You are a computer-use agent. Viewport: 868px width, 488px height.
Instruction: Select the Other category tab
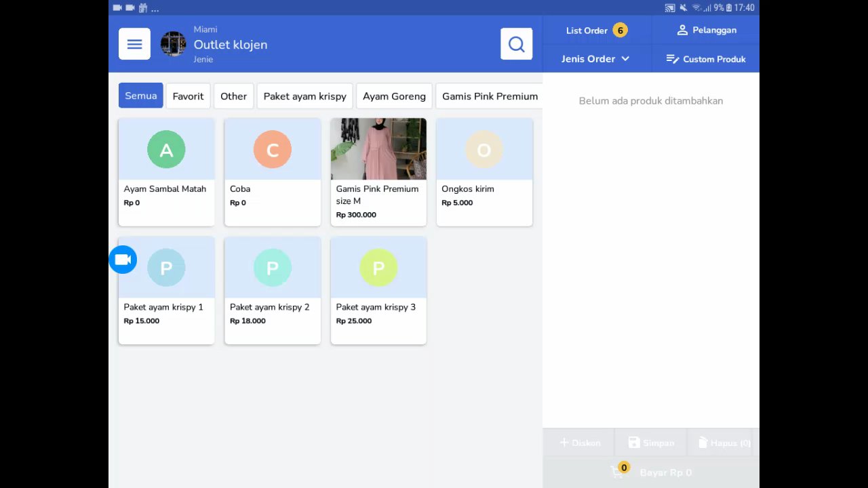pos(233,96)
